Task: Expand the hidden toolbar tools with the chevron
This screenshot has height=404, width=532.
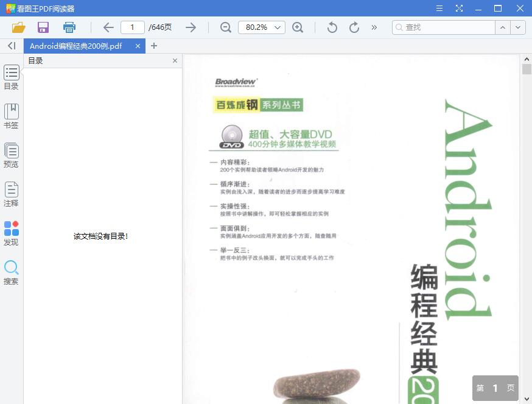Action: pos(374,27)
